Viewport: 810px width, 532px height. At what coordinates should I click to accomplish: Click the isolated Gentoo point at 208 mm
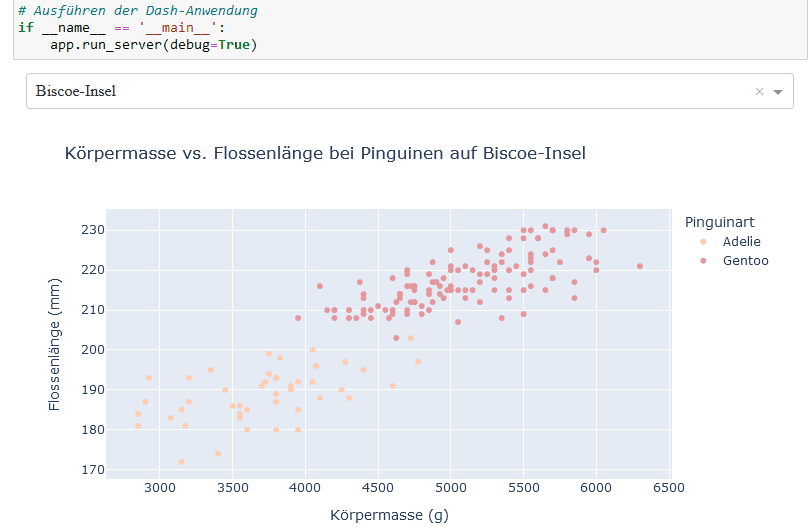coord(298,318)
